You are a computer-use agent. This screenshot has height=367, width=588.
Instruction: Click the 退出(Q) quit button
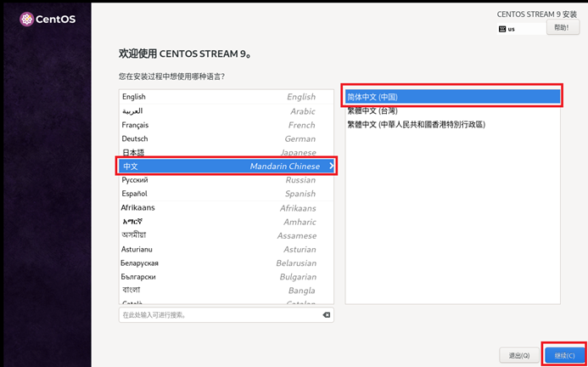pos(519,355)
